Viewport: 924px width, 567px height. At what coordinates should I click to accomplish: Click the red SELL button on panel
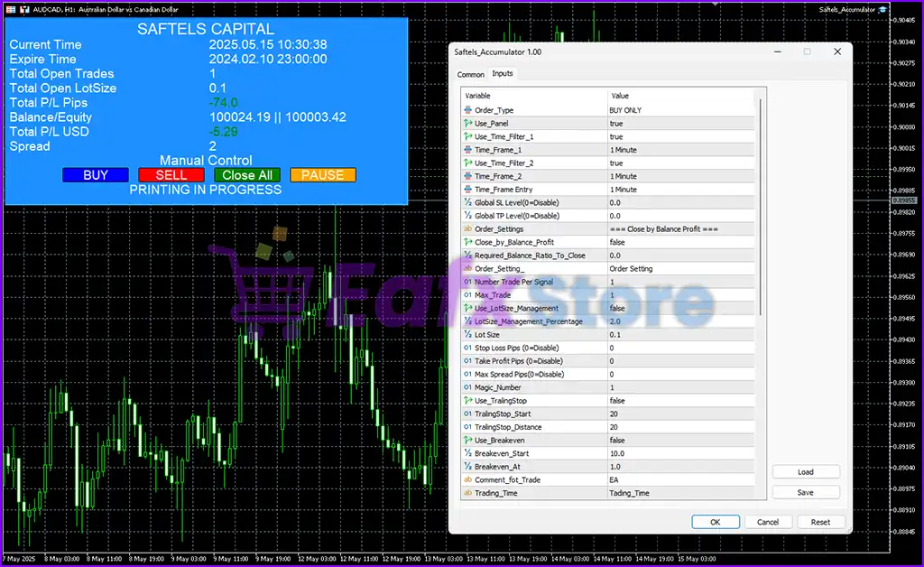(x=171, y=175)
